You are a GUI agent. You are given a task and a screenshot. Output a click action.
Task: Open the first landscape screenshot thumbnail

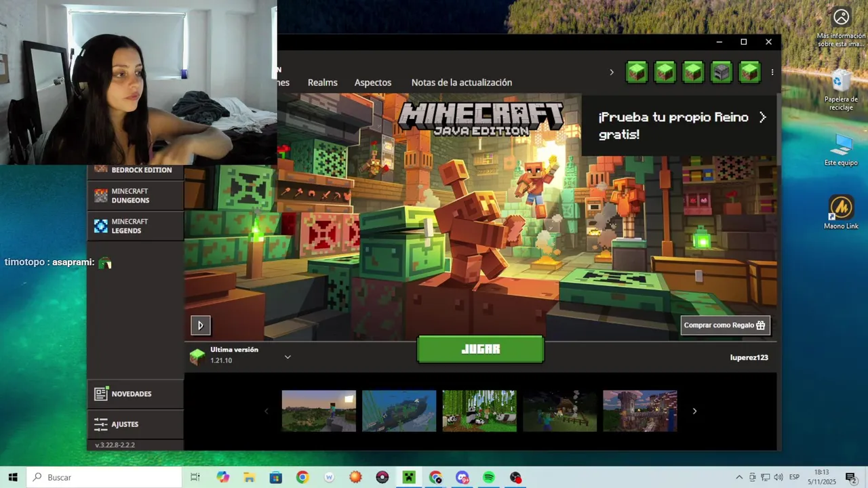point(319,411)
